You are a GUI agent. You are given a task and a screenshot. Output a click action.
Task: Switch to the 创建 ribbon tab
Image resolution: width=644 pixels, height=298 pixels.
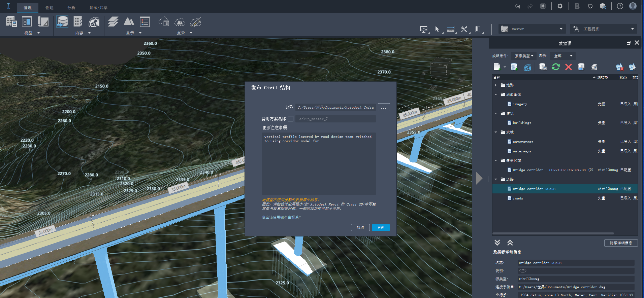click(50, 7)
